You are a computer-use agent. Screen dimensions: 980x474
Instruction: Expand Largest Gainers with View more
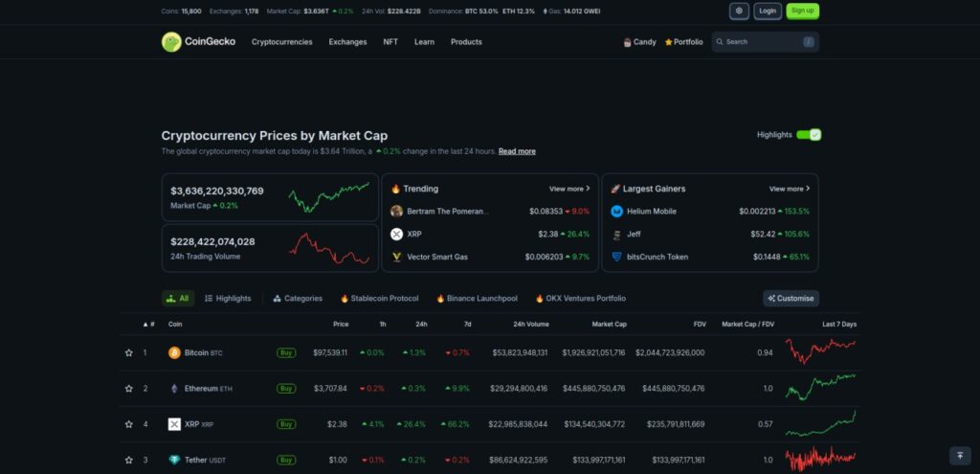click(790, 189)
